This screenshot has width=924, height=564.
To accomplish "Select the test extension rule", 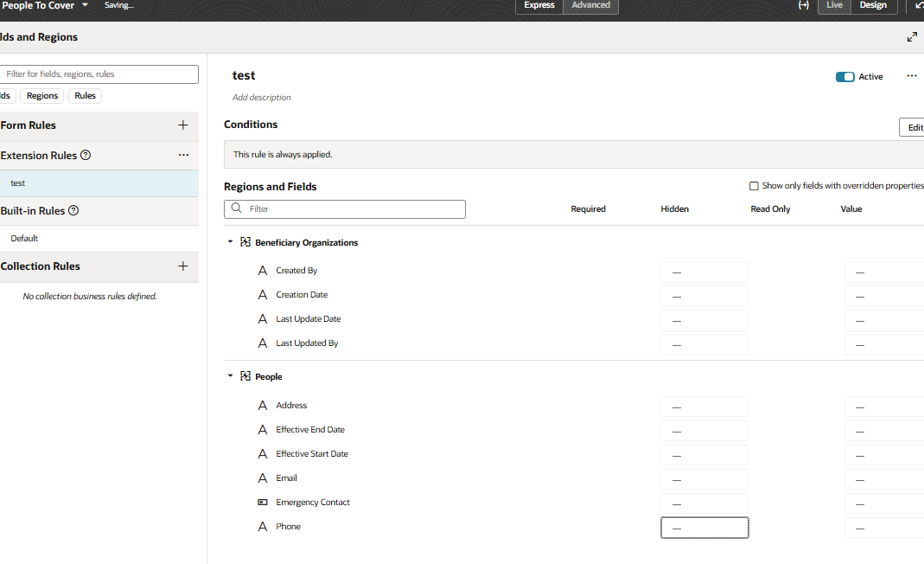I will coord(99,183).
